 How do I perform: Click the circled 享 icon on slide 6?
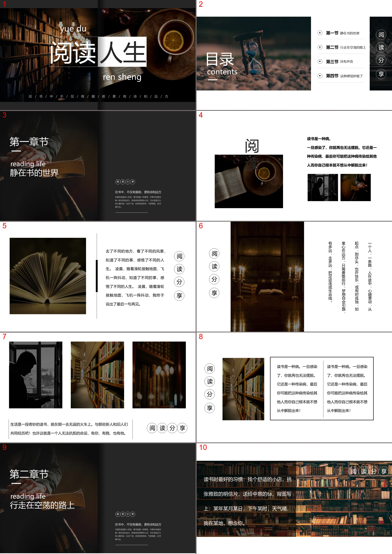[x=214, y=293]
